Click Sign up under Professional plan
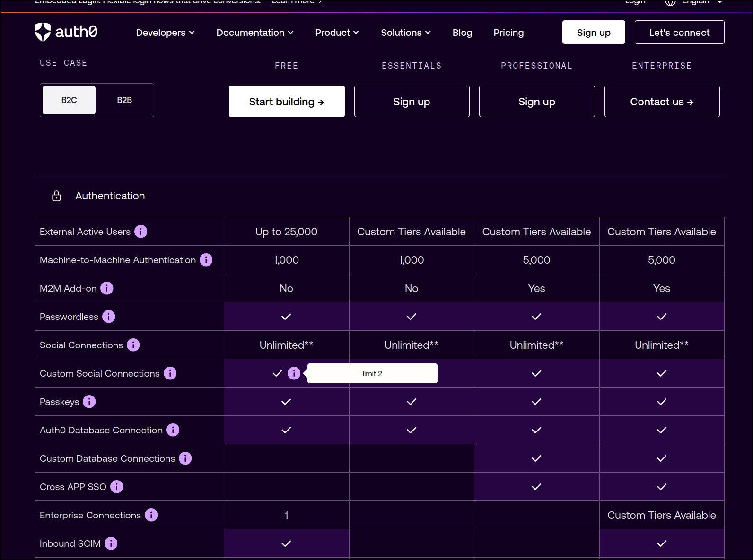The height and width of the screenshot is (560, 753). tap(537, 102)
